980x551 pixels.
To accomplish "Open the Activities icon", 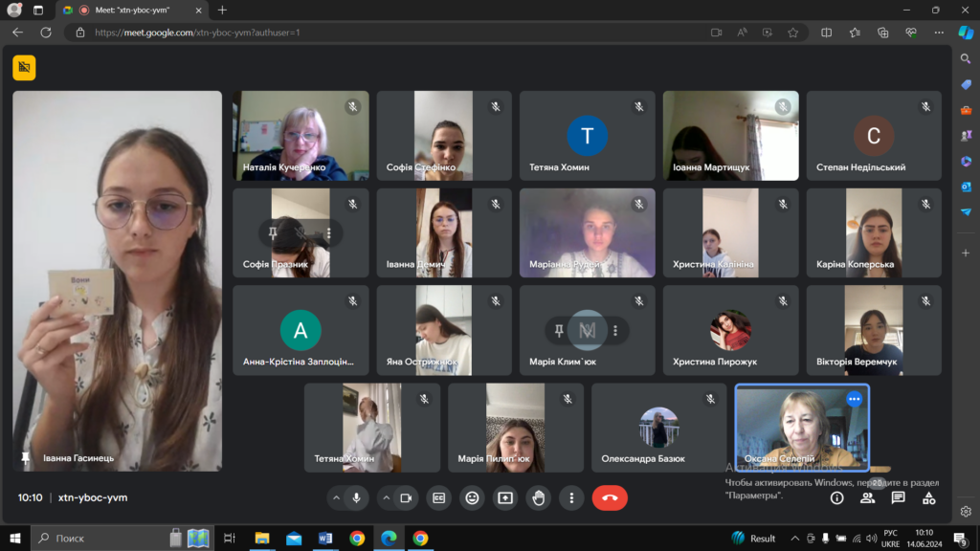I will [928, 497].
